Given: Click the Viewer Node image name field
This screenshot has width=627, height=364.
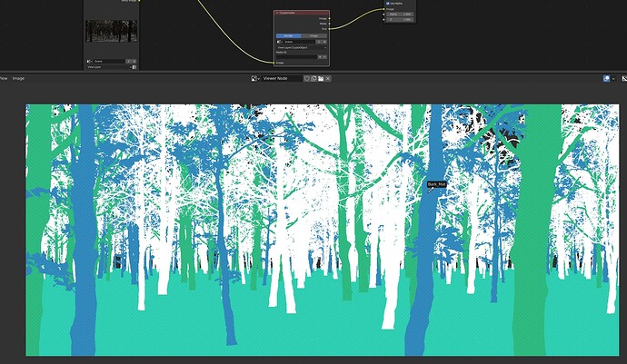Looking at the screenshot, I should 282,78.
